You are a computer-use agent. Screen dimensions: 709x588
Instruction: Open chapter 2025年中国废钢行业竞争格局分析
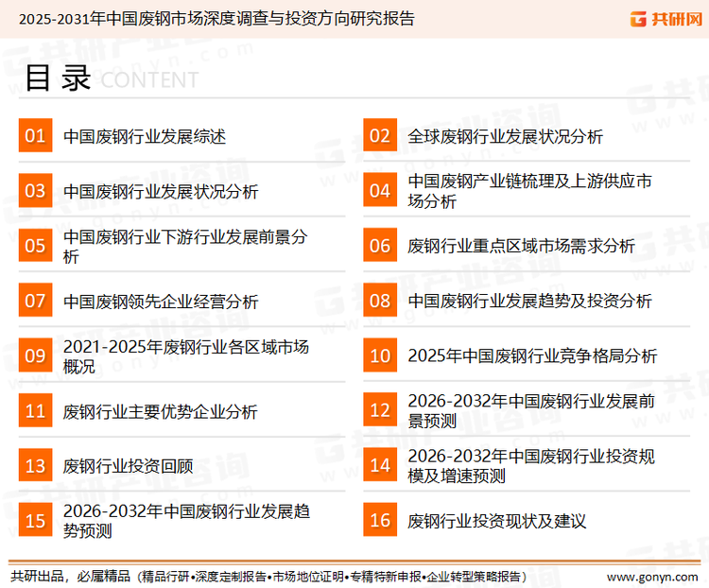tap(532, 356)
